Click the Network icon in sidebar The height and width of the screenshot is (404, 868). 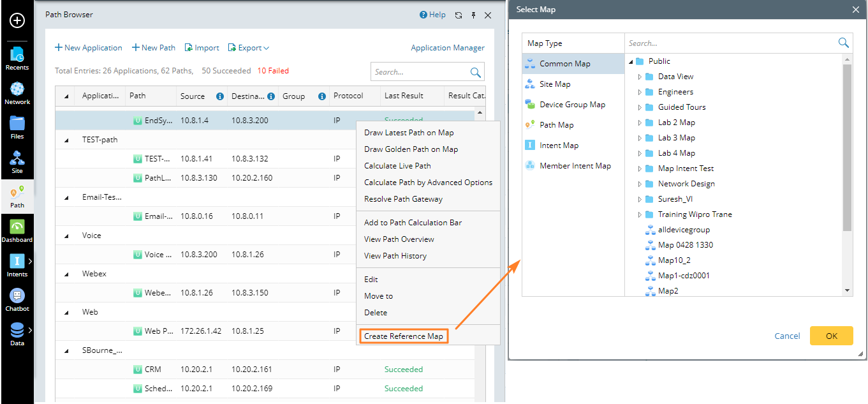(x=17, y=93)
